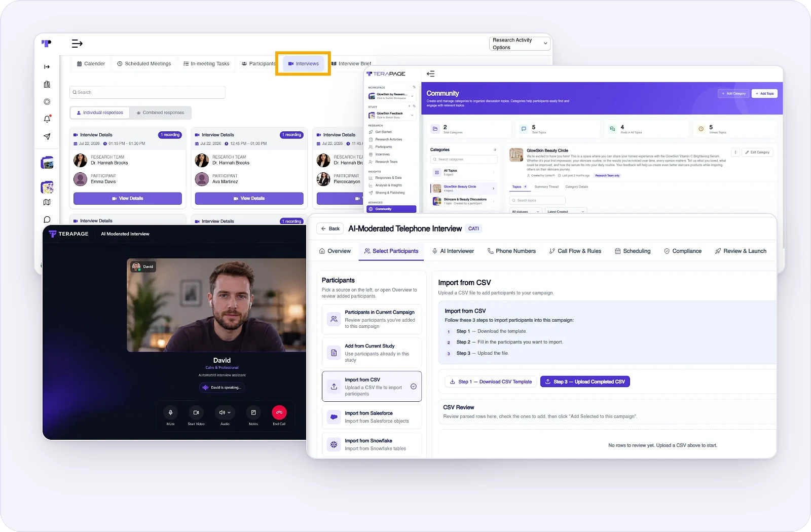This screenshot has width=811, height=532.
Task: Click the paper plane send icon in left rail
Action: tap(47, 136)
